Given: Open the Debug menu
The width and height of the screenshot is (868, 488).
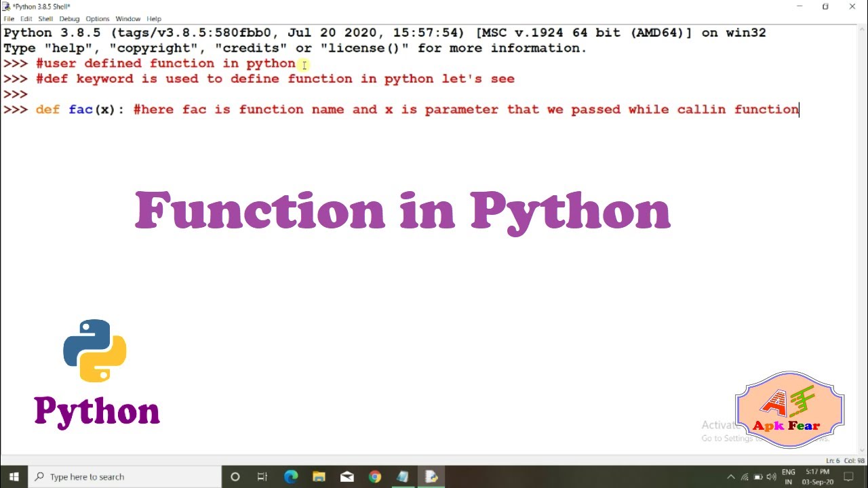Looking at the screenshot, I should point(69,19).
